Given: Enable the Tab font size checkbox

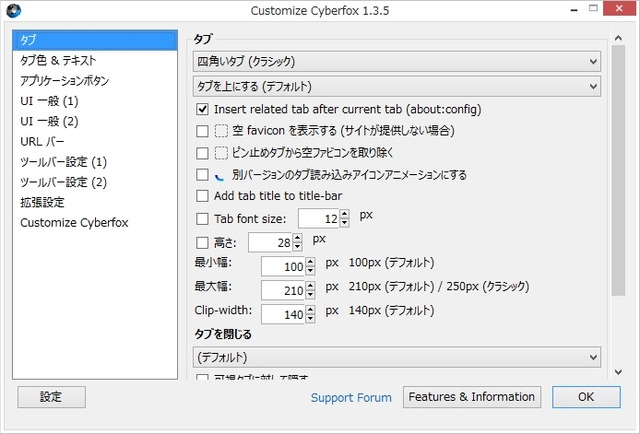Looking at the screenshot, I should (x=202, y=219).
